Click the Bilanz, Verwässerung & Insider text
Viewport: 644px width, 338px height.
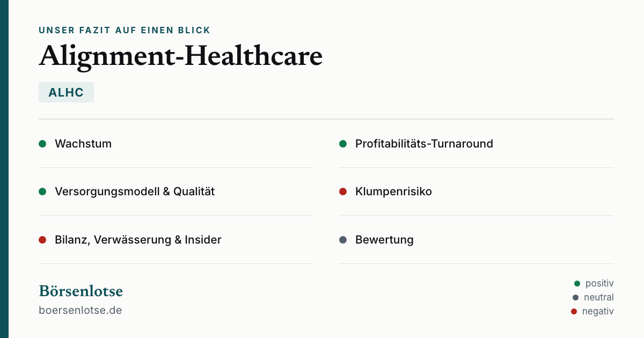(138, 240)
